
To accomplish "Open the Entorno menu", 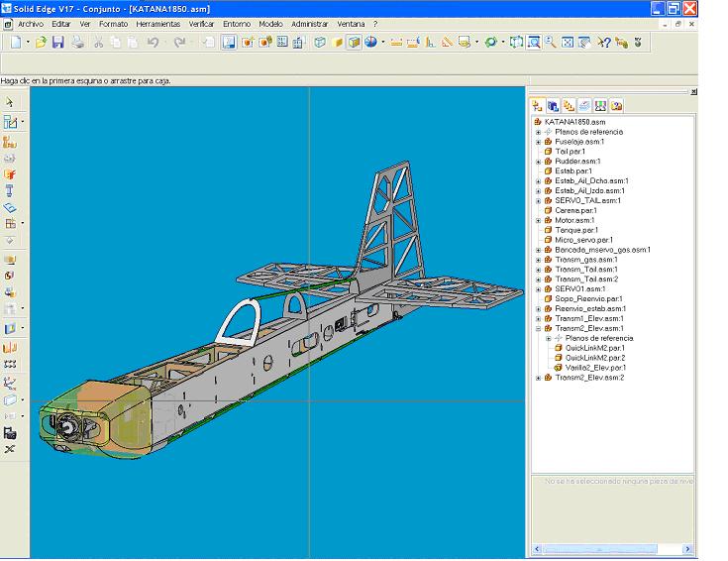I will point(237,23).
